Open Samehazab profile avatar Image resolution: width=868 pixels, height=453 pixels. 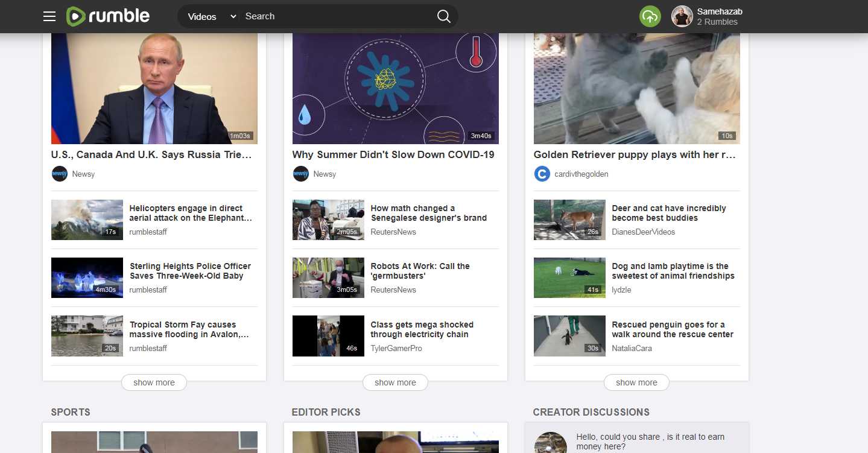(682, 16)
